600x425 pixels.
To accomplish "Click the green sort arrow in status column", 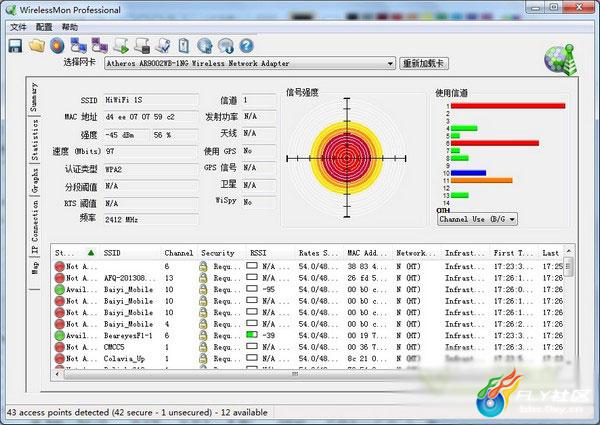I will click(x=91, y=252).
